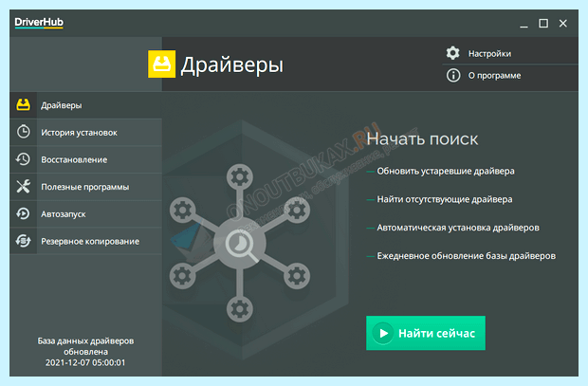The width and height of the screenshot is (588, 386).
Task: Click the История установок clock icon
Action: [x=24, y=132]
